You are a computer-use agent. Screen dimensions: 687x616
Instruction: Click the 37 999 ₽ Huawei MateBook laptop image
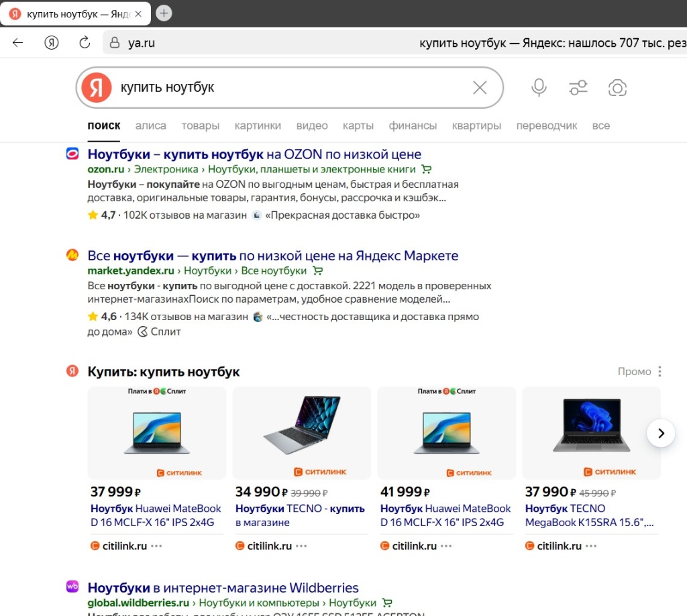pyautogui.click(x=157, y=433)
